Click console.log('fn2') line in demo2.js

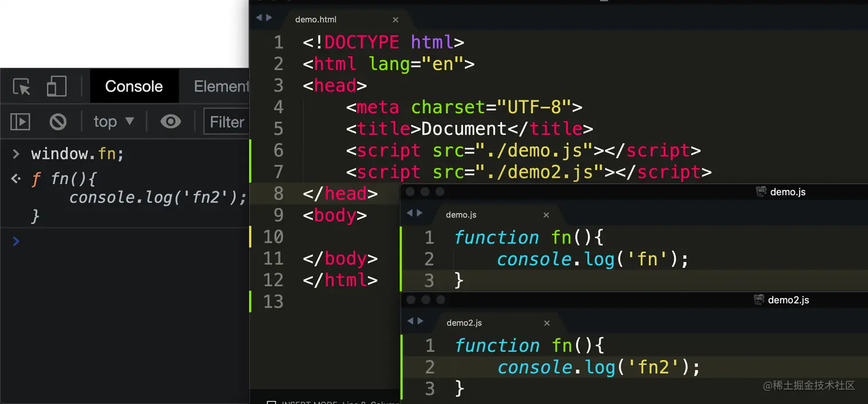pos(598,367)
